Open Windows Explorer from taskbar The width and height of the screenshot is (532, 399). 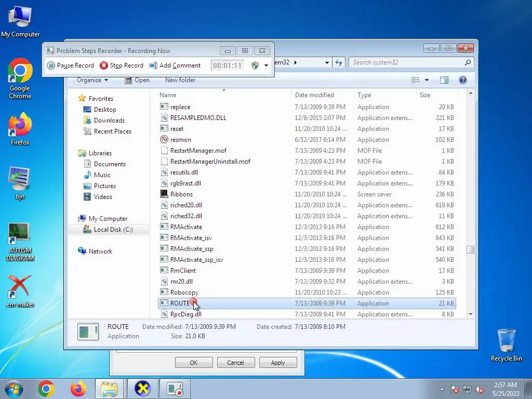coord(109,389)
